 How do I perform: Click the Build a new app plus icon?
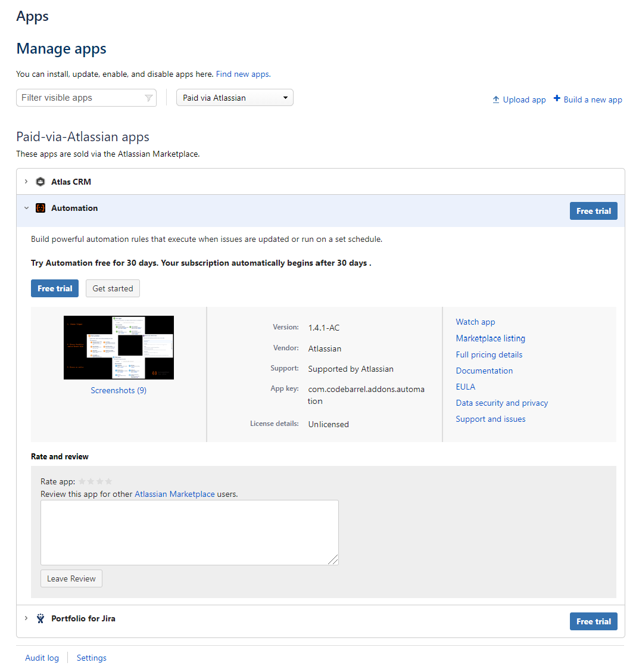click(557, 98)
